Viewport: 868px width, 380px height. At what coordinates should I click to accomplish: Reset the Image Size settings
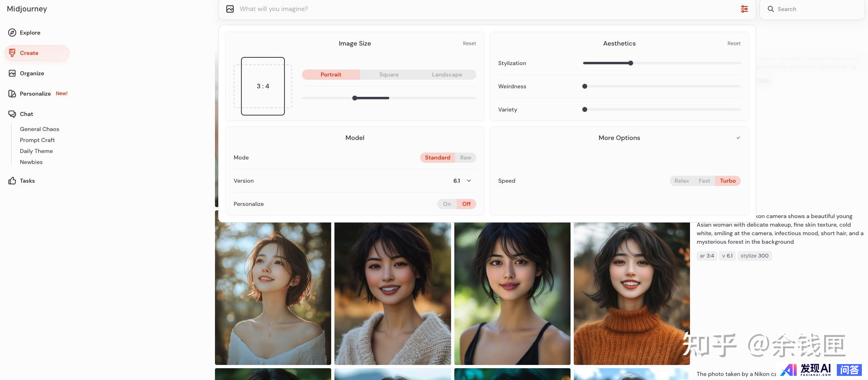(469, 44)
